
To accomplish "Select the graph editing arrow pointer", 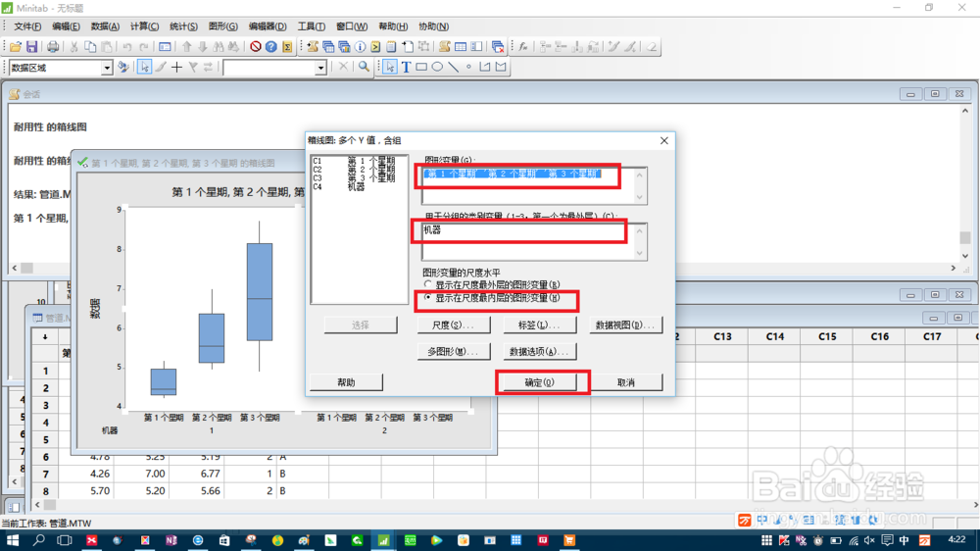I will [390, 67].
